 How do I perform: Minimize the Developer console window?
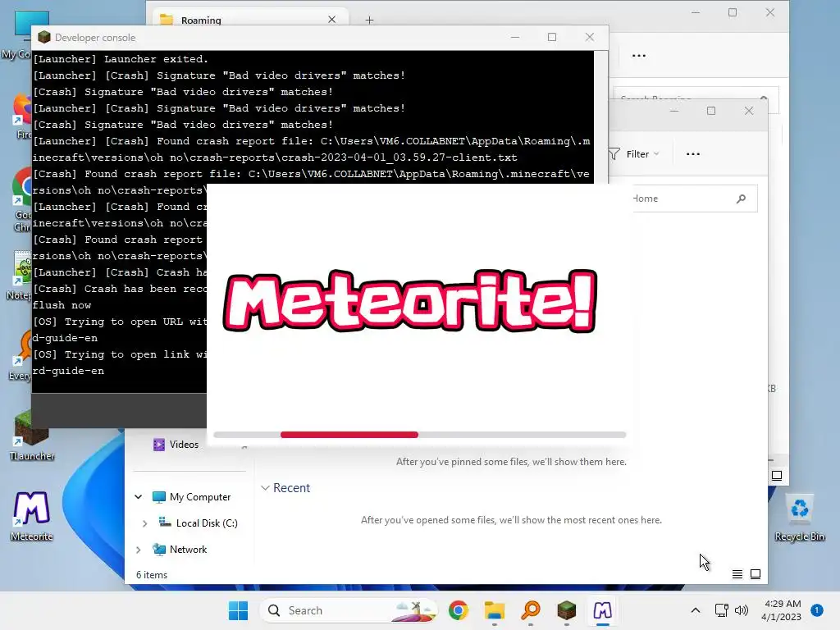click(x=515, y=37)
